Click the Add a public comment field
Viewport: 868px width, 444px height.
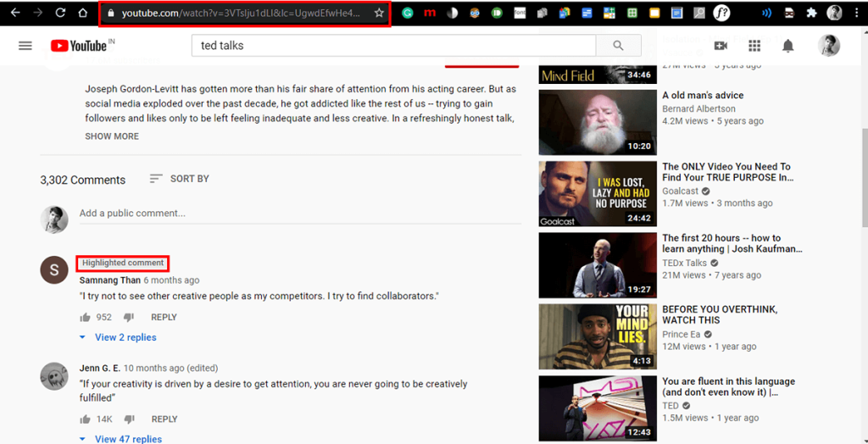pos(297,214)
